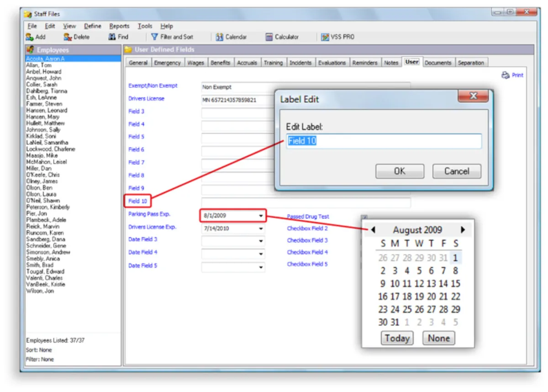The image size is (548, 392).
Task: Switch to the Benefits tab
Action: [221, 63]
